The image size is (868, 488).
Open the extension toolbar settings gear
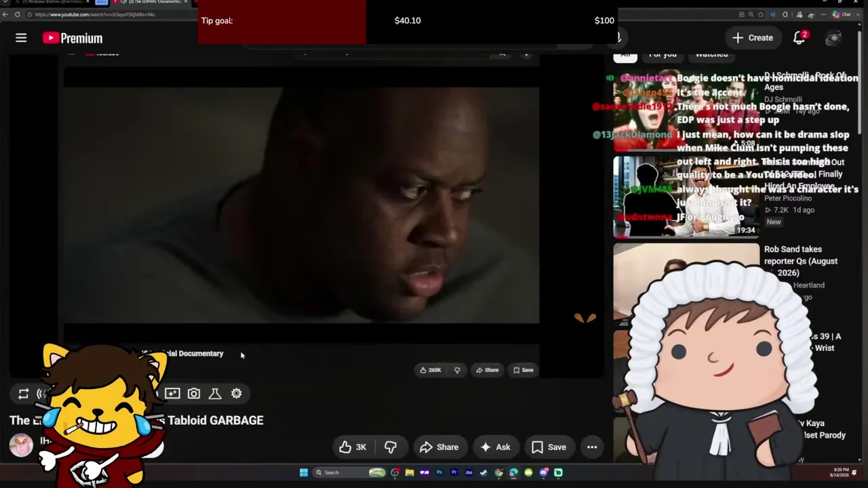236,393
